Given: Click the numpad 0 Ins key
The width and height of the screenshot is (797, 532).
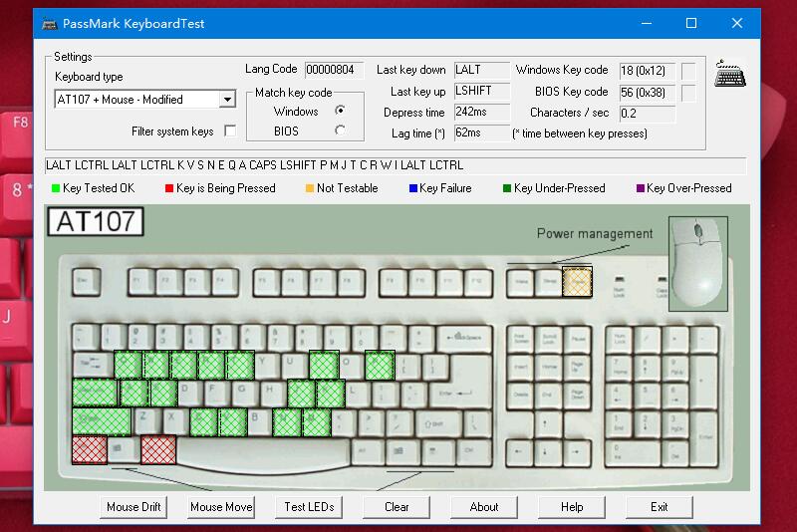Looking at the screenshot, I should 633,452.
